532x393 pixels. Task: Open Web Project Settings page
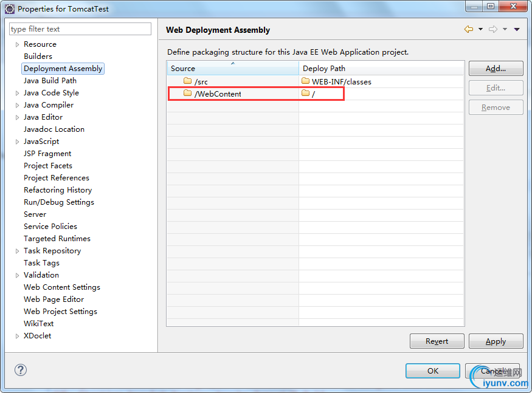click(60, 312)
